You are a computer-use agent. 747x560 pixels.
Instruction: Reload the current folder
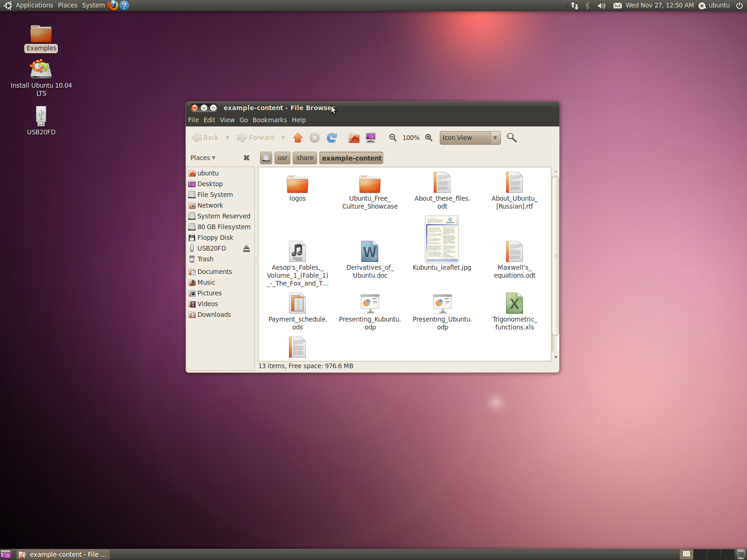[x=332, y=138]
